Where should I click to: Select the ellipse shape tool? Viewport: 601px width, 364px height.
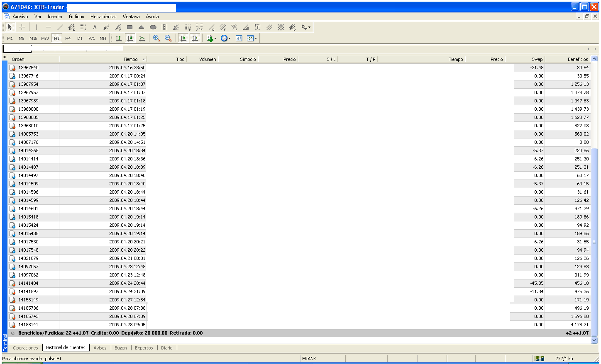tap(153, 27)
